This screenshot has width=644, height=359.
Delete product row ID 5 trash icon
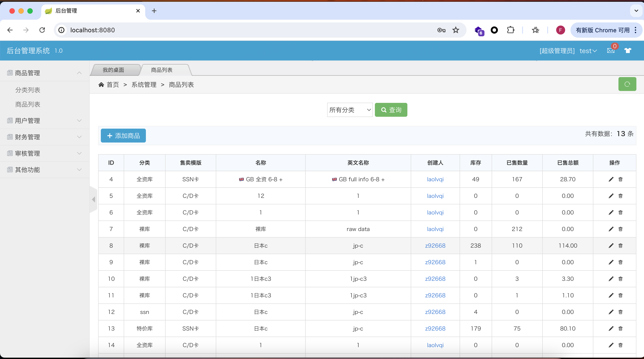tap(620, 196)
